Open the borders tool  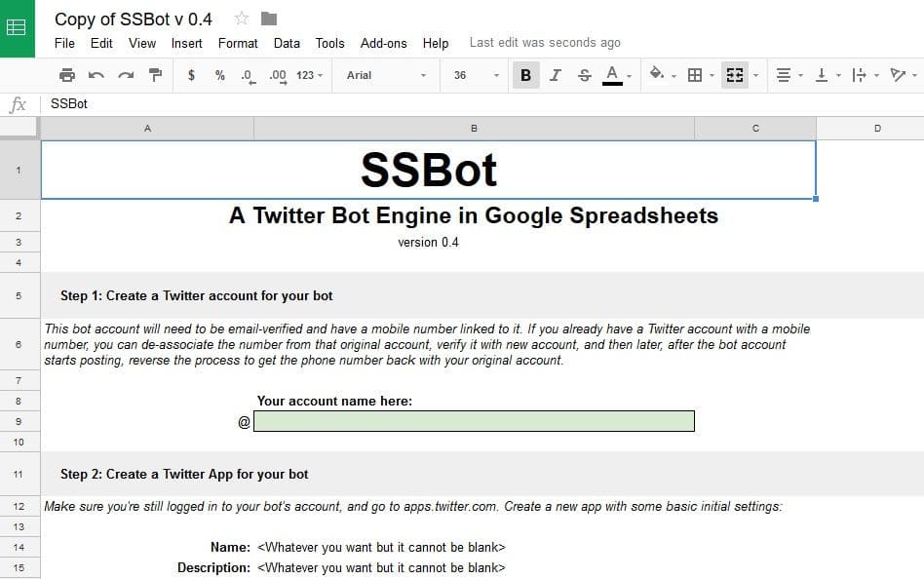point(695,75)
